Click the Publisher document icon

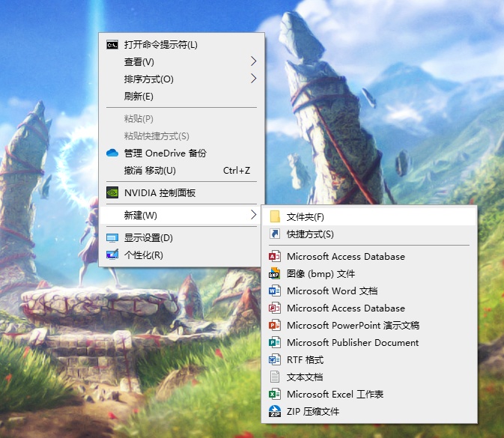click(x=275, y=342)
